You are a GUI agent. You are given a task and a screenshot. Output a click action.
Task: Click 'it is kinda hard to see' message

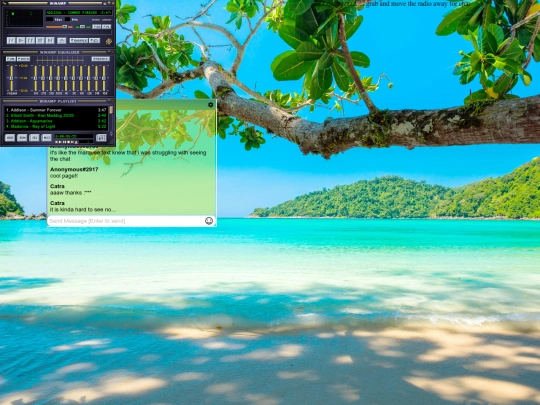(x=83, y=209)
